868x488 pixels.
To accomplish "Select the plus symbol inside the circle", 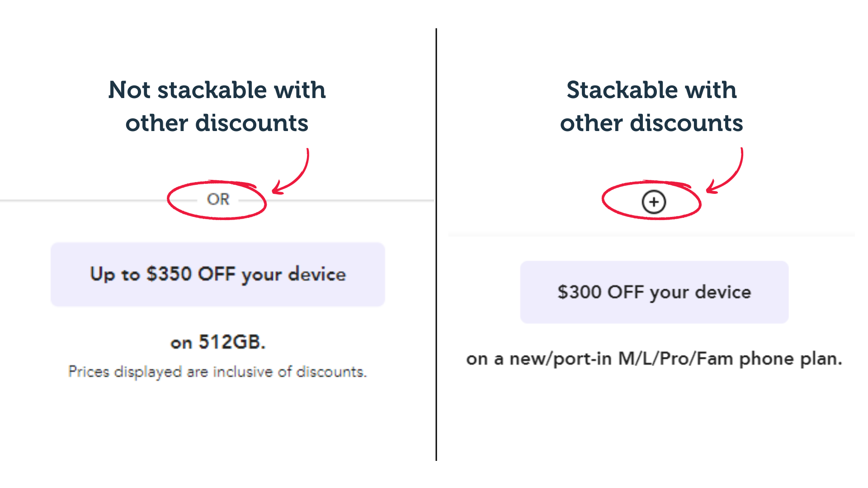I will pyautogui.click(x=653, y=202).
